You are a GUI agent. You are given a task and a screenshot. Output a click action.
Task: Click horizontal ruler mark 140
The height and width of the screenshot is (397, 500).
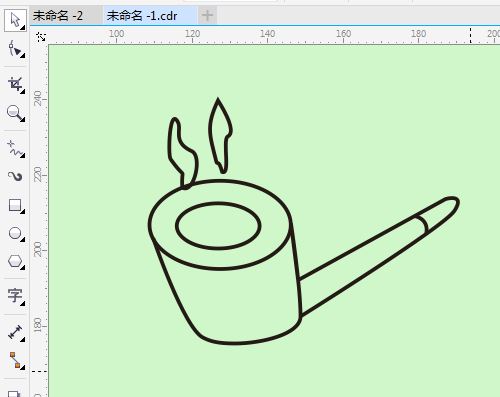(268, 34)
